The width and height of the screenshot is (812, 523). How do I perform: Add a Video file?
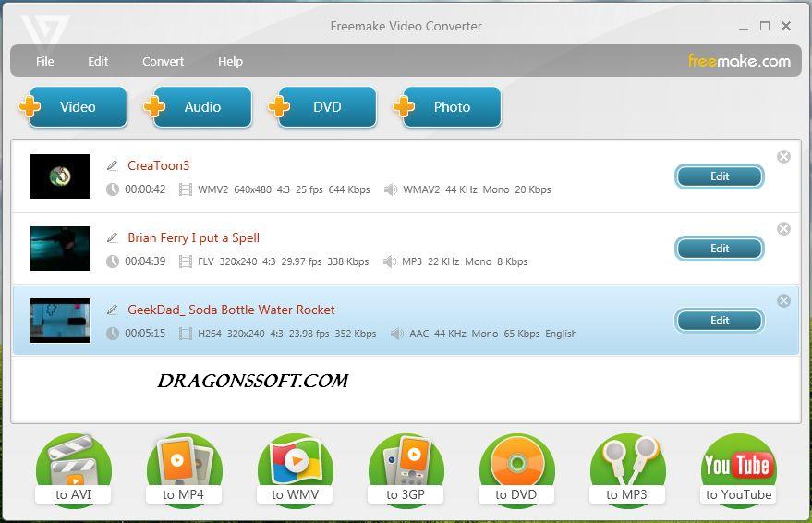click(74, 107)
